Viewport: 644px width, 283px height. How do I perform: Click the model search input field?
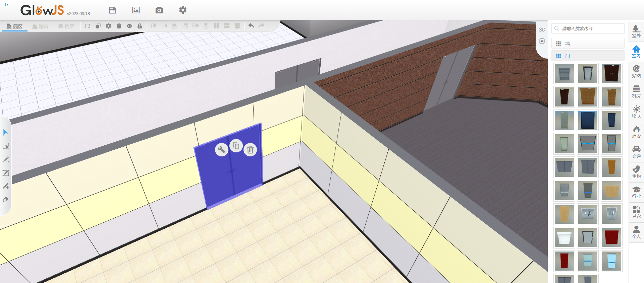pos(590,28)
